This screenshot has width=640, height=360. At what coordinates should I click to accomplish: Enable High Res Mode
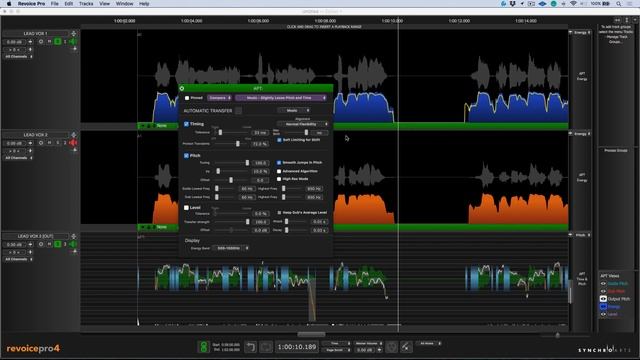[279, 179]
